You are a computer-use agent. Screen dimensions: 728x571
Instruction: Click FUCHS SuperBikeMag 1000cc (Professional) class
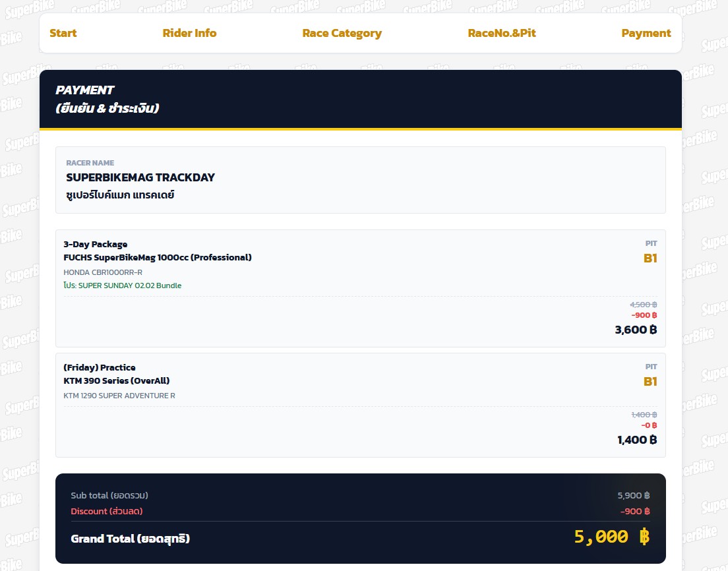tap(158, 257)
